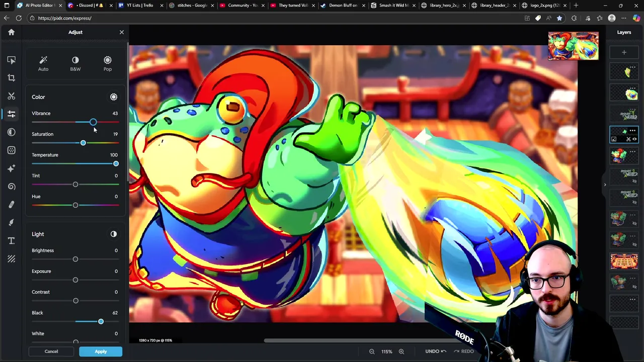Apply the B&W preset
Viewport: 644px width, 362px height.
tap(75, 63)
